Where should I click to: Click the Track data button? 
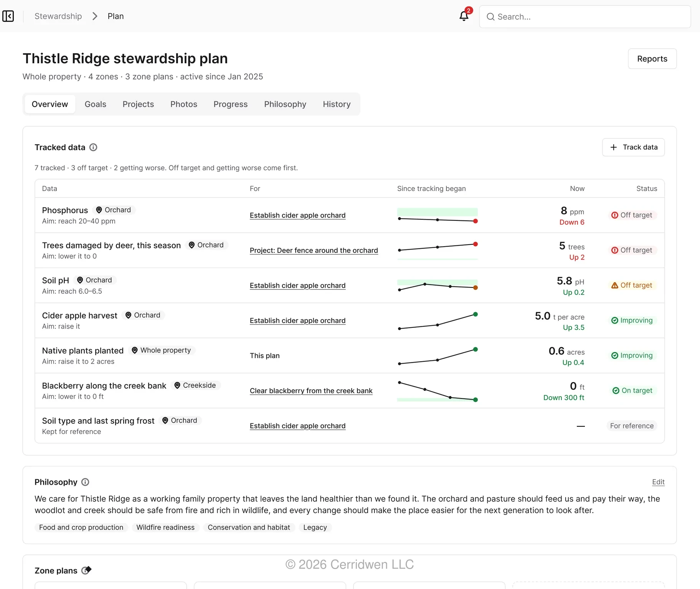tap(633, 147)
